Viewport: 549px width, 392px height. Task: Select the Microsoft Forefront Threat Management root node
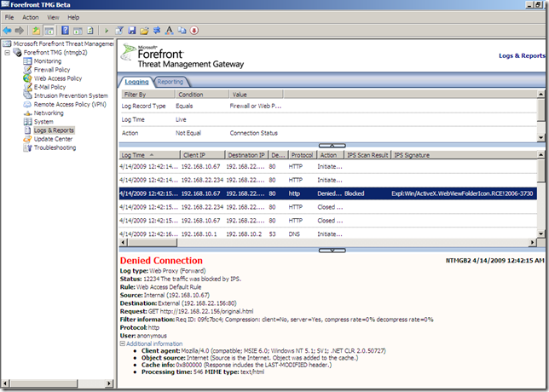tap(63, 43)
